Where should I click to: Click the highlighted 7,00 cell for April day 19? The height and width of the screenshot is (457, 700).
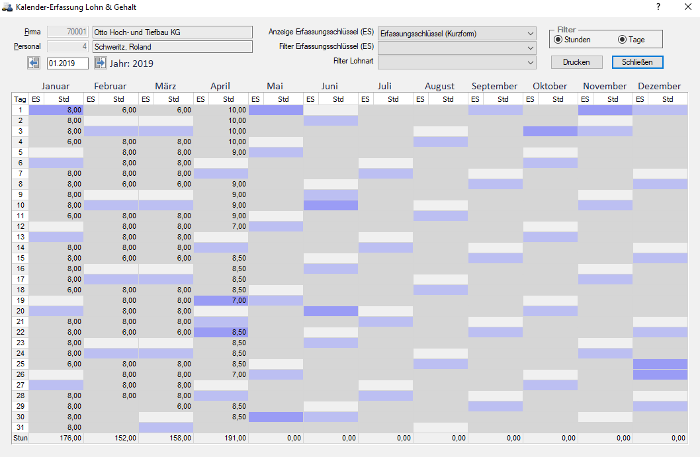point(221,300)
